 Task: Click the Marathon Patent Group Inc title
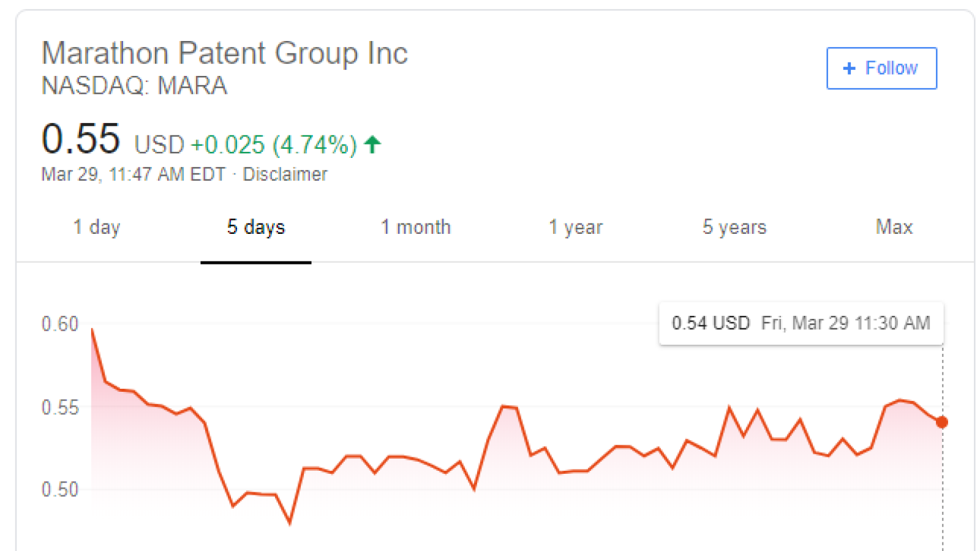click(225, 53)
